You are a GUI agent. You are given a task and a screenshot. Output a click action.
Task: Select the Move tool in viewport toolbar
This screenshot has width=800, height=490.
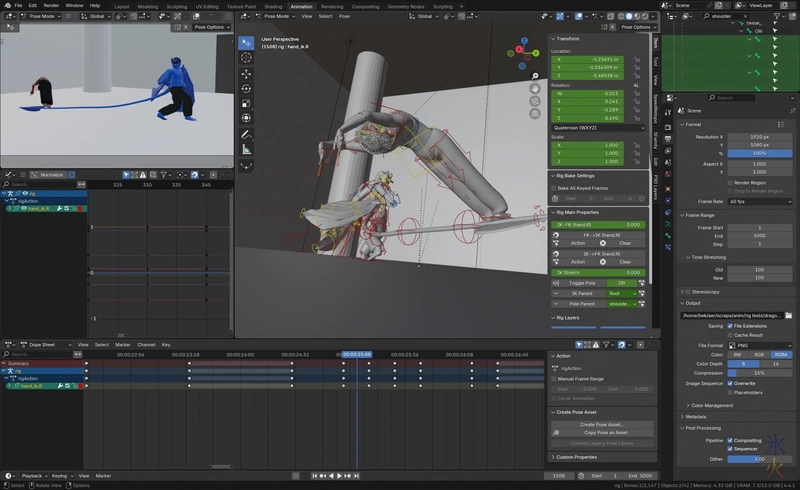point(246,73)
